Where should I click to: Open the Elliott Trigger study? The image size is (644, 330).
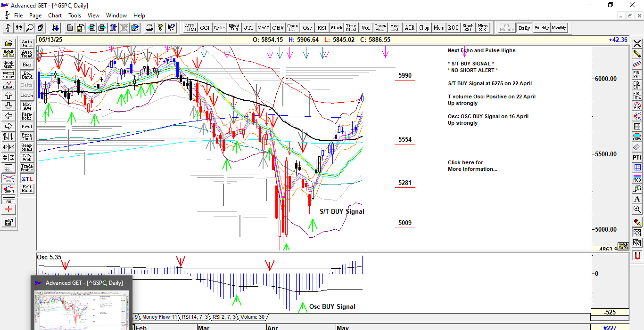234,28
